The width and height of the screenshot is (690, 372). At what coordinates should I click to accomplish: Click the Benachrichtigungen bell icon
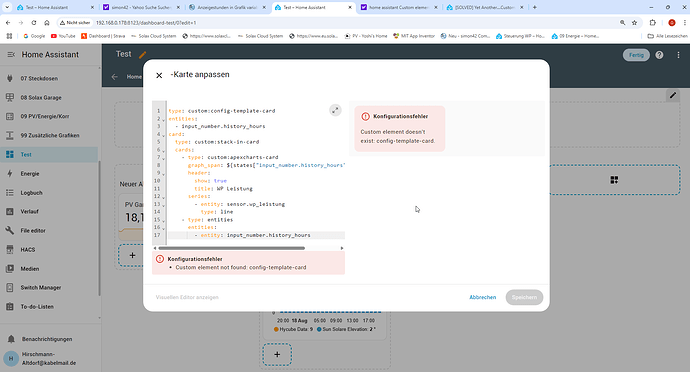click(x=11, y=339)
